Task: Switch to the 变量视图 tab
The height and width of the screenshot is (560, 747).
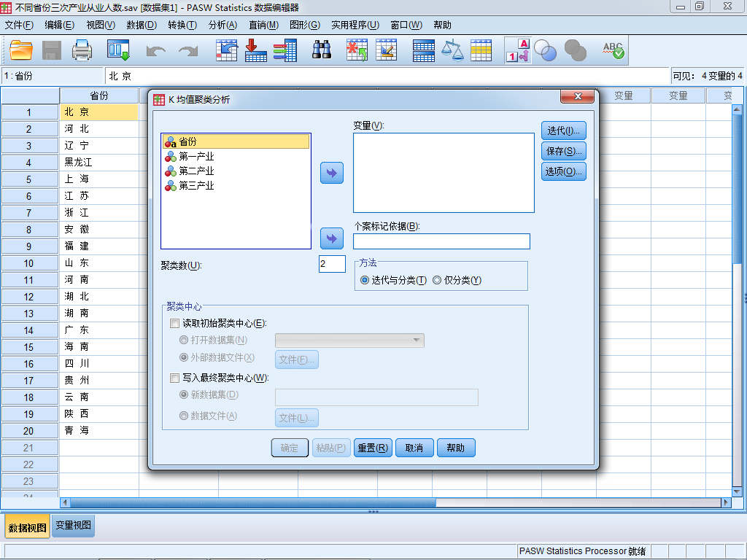Action: click(x=74, y=525)
